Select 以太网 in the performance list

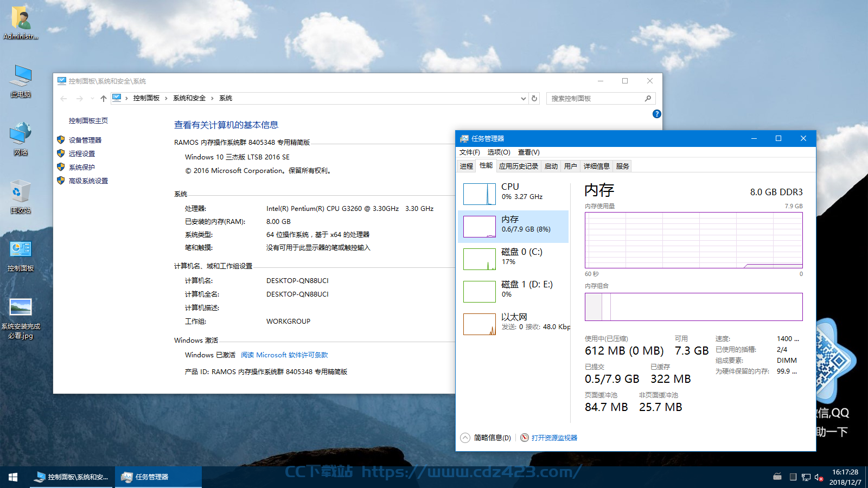click(x=513, y=324)
